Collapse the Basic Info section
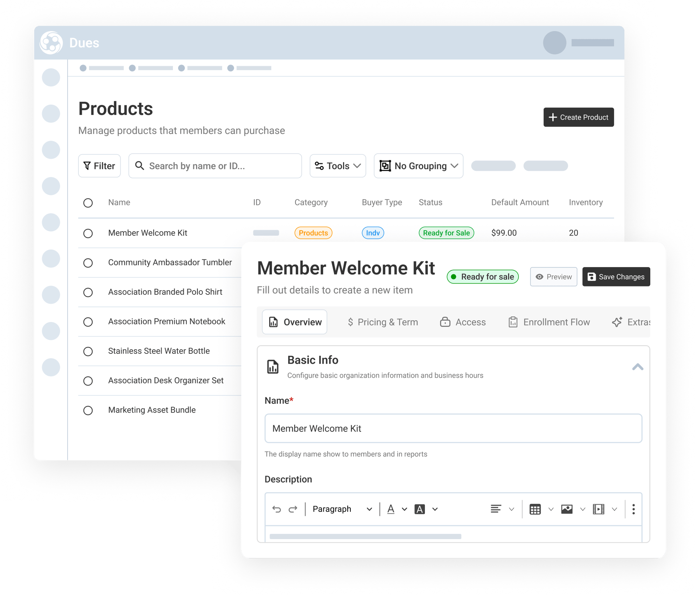The height and width of the screenshot is (595, 700). click(637, 367)
